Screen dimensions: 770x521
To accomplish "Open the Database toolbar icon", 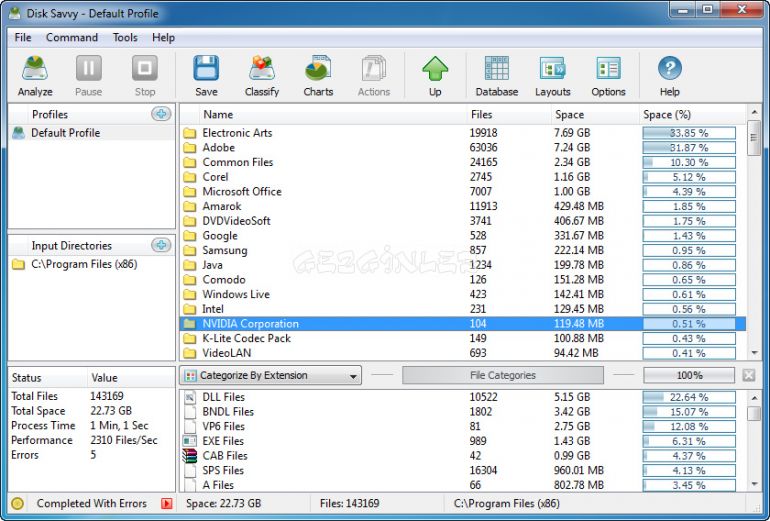I will pos(496,76).
